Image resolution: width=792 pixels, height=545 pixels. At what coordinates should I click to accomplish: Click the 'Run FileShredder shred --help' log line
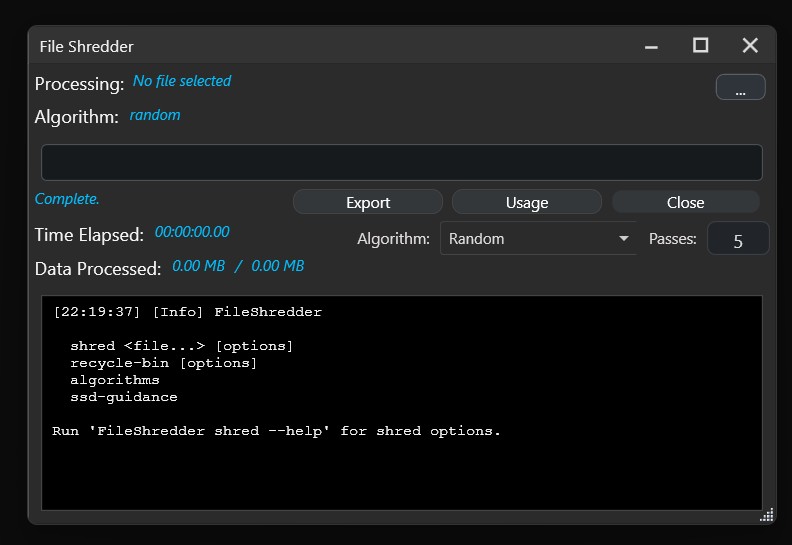[276, 431]
